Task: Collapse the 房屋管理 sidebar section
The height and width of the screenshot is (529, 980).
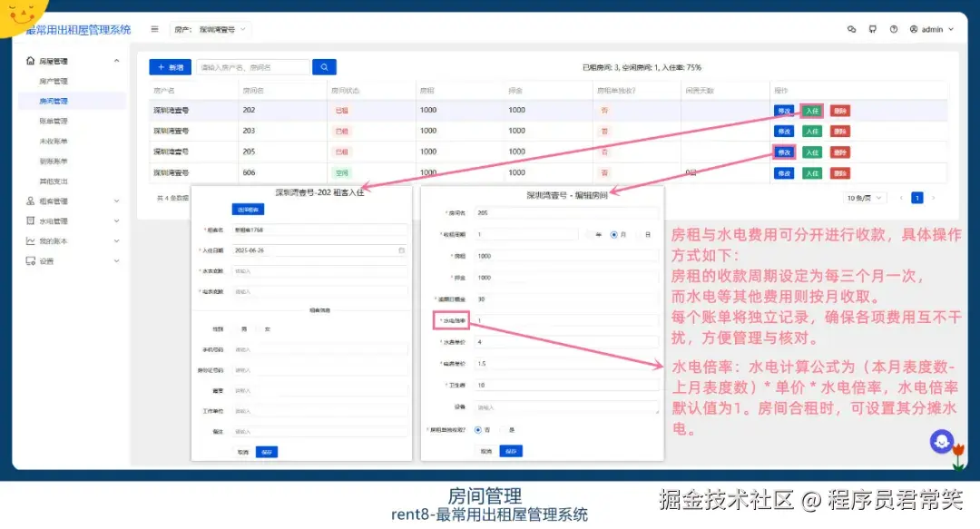Action: pyautogui.click(x=116, y=60)
